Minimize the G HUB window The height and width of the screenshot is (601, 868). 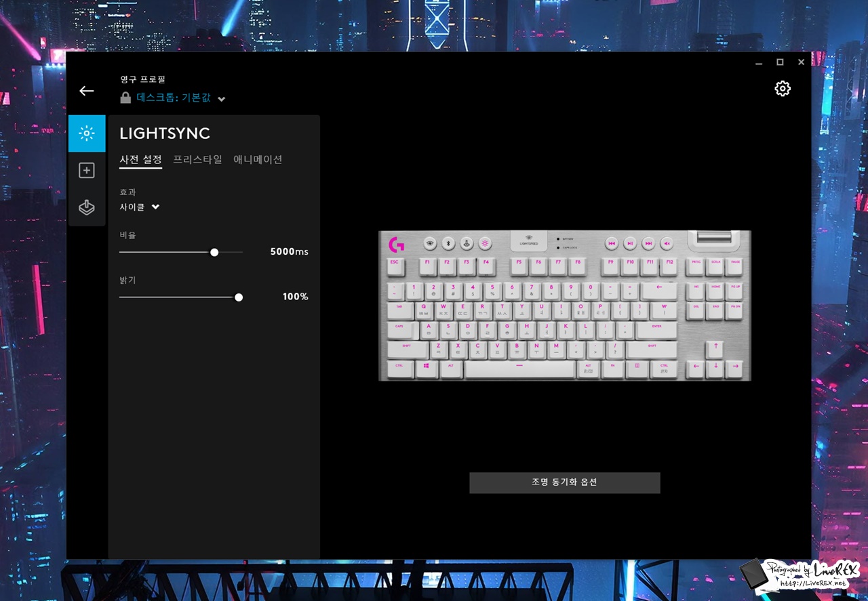(759, 62)
